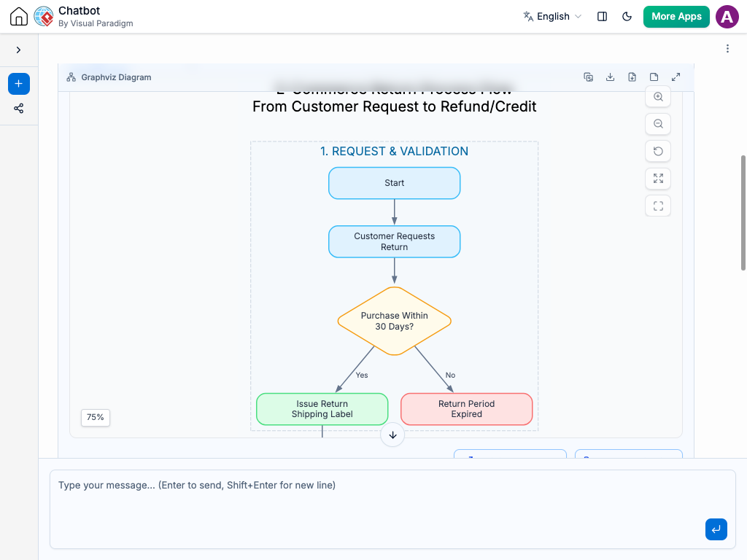Expand diagram to full view
This screenshot has width=747, height=560.
click(x=676, y=77)
